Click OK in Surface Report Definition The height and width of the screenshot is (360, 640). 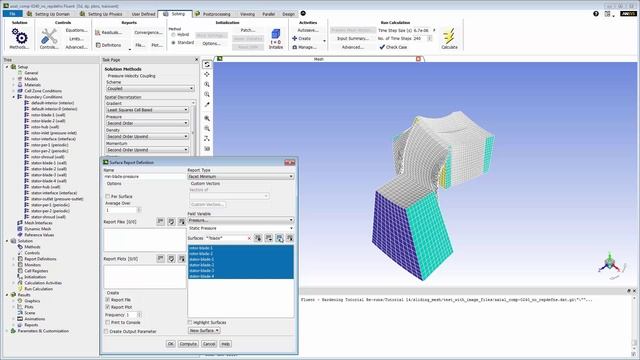click(171, 344)
